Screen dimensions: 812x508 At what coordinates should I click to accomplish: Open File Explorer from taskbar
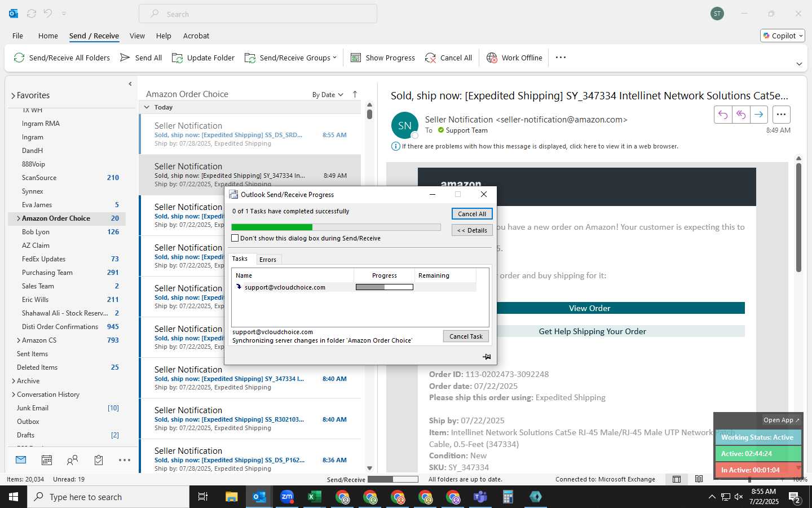point(232,497)
